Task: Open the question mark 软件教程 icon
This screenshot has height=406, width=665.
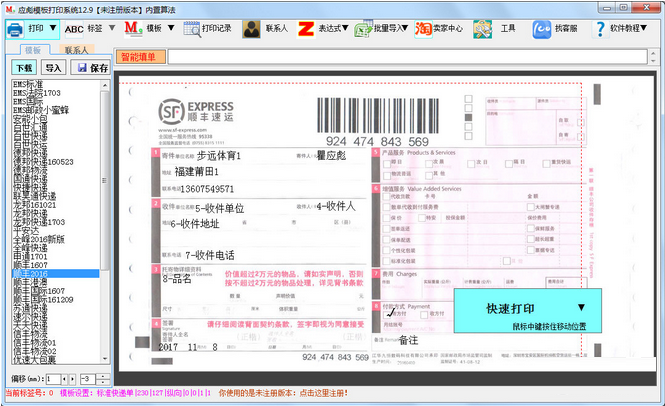Action: coord(600,29)
